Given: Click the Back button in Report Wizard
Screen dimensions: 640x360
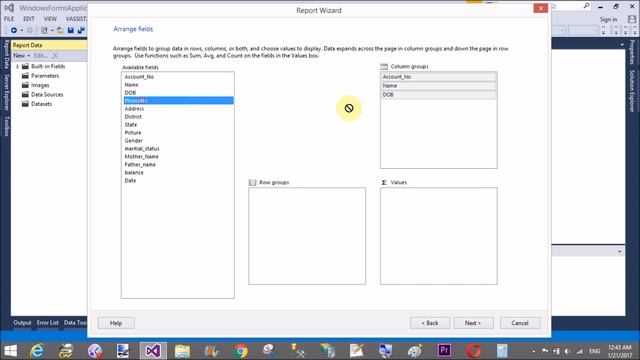Looking at the screenshot, I should tap(430, 323).
